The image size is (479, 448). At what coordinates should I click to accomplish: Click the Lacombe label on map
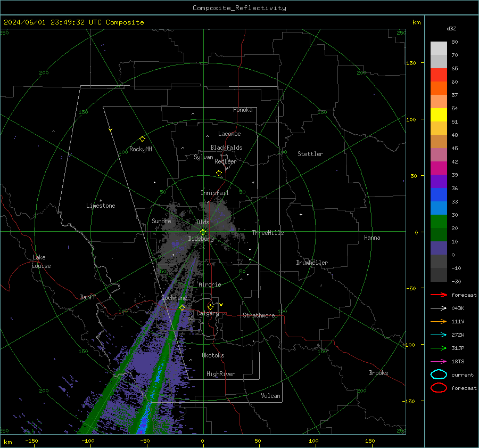(229, 134)
